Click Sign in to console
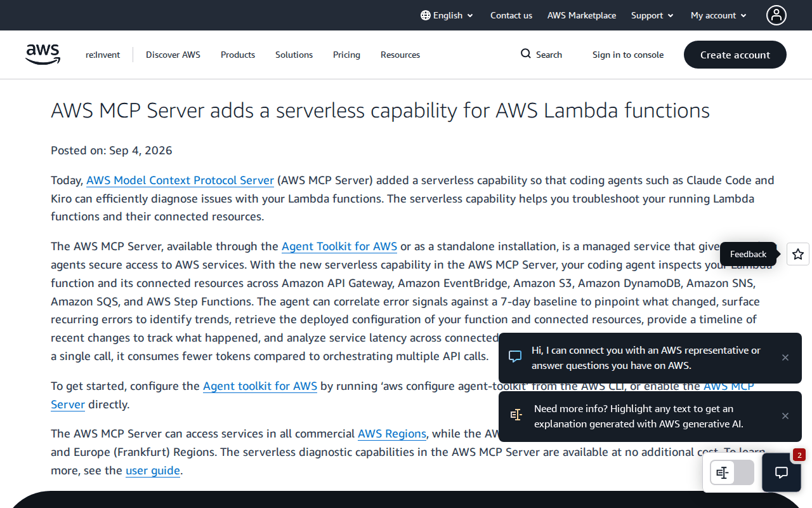Image resolution: width=812 pixels, height=508 pixels. [x=628, y=55]
